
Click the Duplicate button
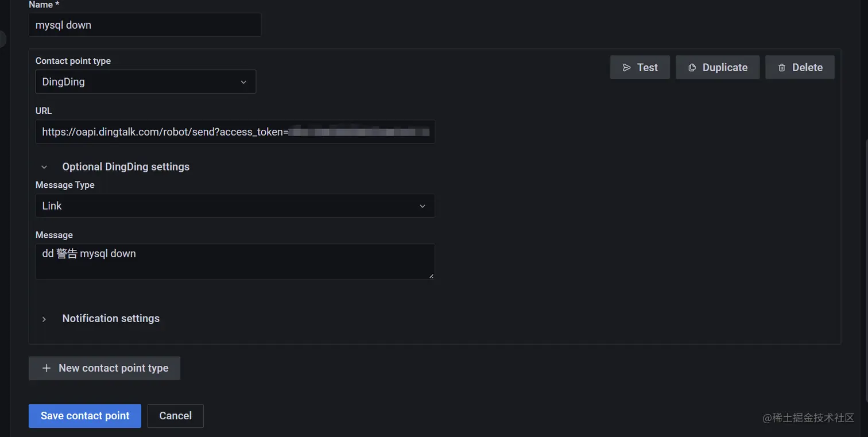[x=717, y=67]
